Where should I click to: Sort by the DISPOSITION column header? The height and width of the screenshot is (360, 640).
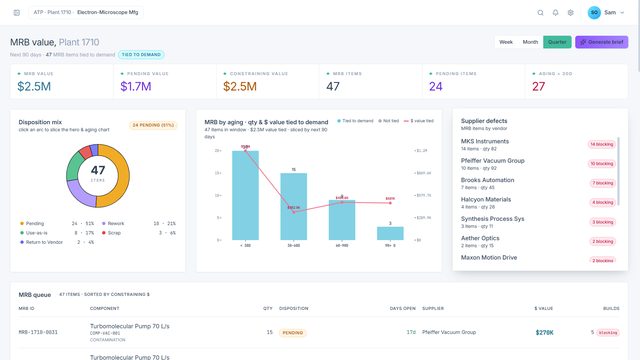point(293,309)
